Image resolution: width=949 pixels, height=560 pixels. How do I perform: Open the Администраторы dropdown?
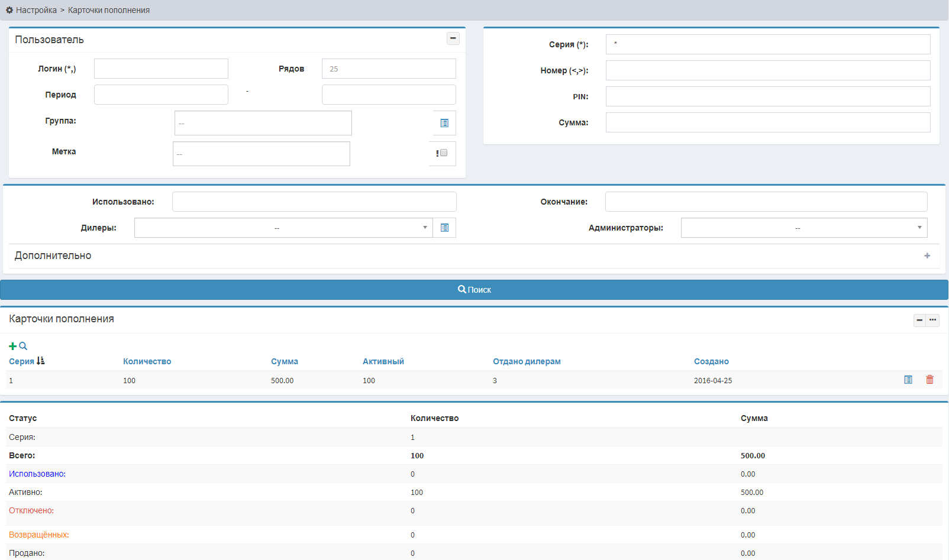[804, 228]
